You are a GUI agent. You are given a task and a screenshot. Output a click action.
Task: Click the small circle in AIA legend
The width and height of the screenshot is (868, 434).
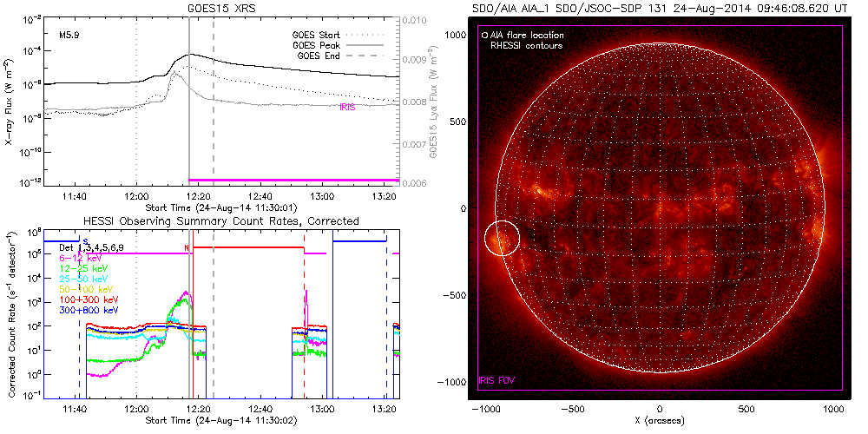pos(484,36)
